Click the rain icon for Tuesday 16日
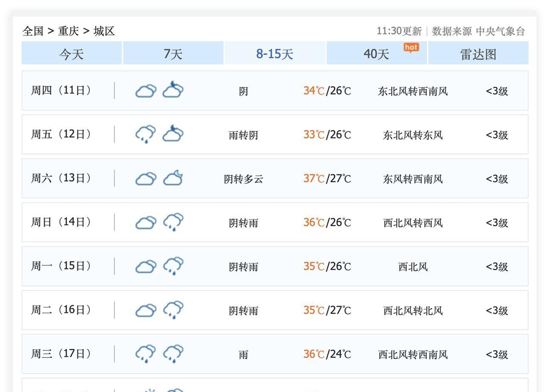Viewport: 547px width, 392px height. [173, 310]
